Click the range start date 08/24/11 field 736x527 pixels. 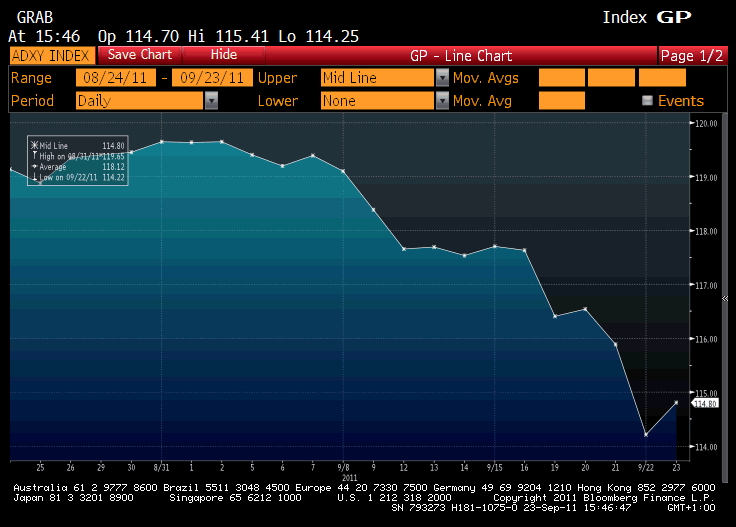click(115, 78)
